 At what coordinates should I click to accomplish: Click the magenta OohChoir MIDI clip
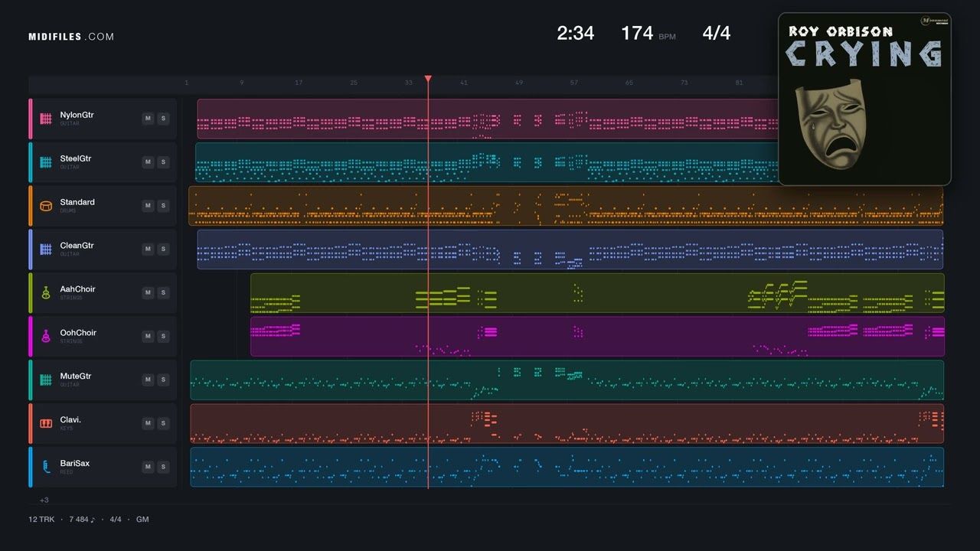pos(597,337)
